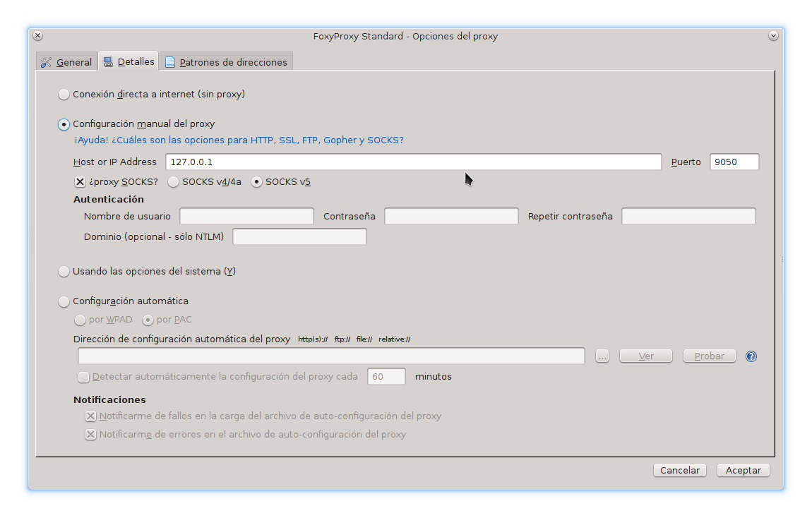Click the ftp:// scheme hint text
This screenshot has width=812, height=518.
342,339
